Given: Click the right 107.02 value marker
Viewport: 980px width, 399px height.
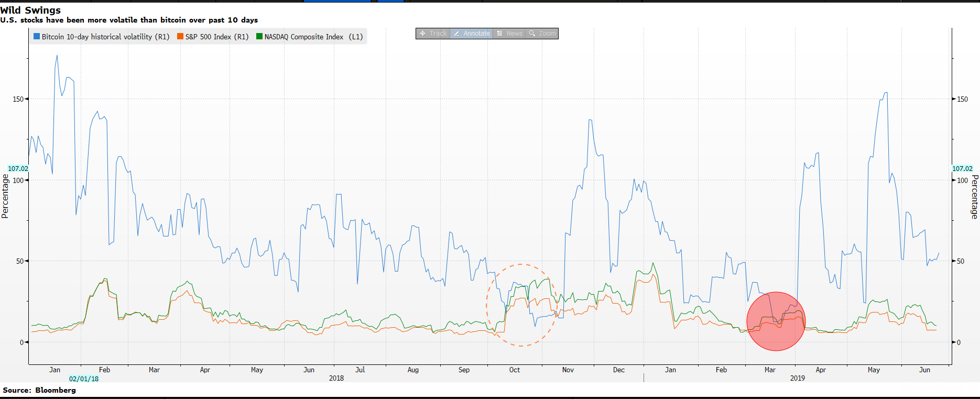Looking at the screenshot, I should [962, 169].
